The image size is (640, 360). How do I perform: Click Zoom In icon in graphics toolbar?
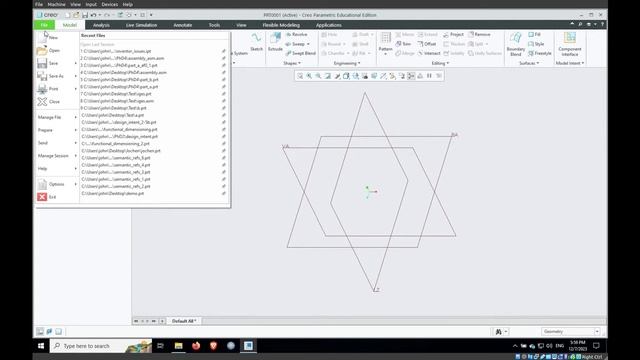(309, 76)
